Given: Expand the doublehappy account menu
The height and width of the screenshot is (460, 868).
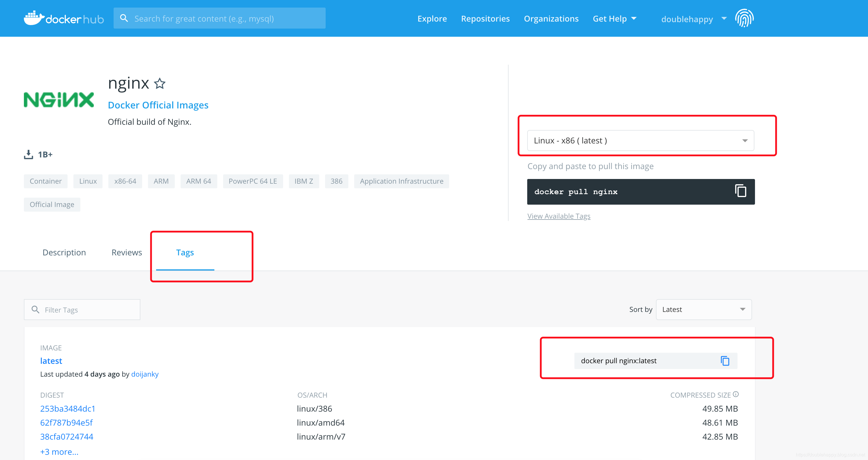Looking at the screenshot, I should coord(694,19).
